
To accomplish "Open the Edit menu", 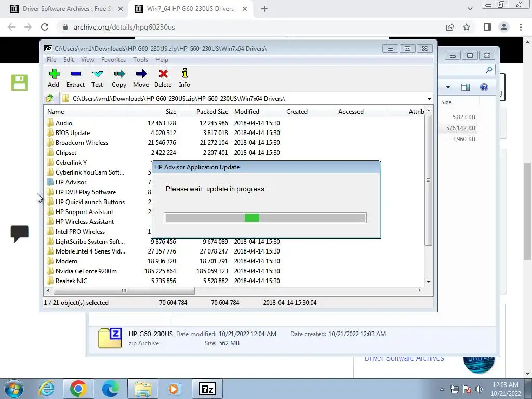I will (x=69, y=60).
